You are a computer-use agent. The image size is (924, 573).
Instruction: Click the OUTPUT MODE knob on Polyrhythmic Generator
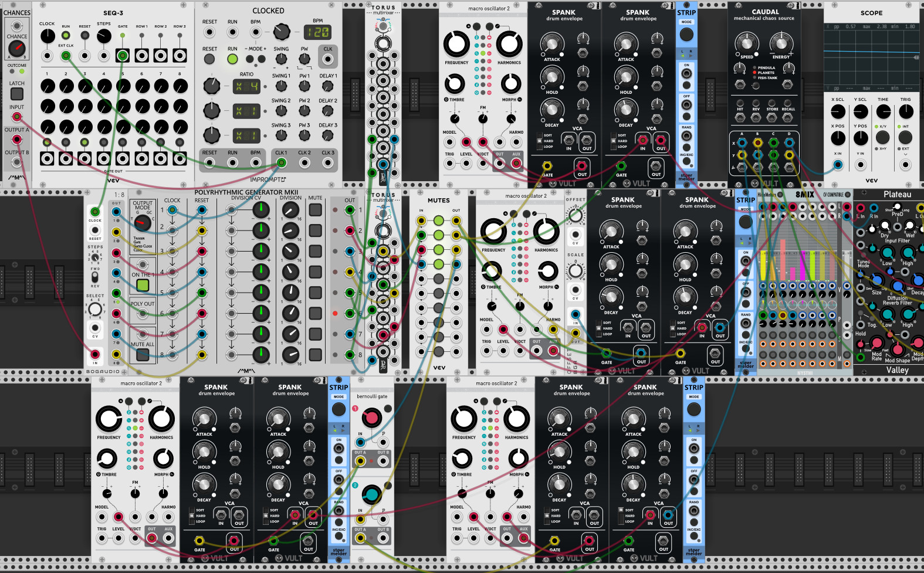tap(143, 222)
